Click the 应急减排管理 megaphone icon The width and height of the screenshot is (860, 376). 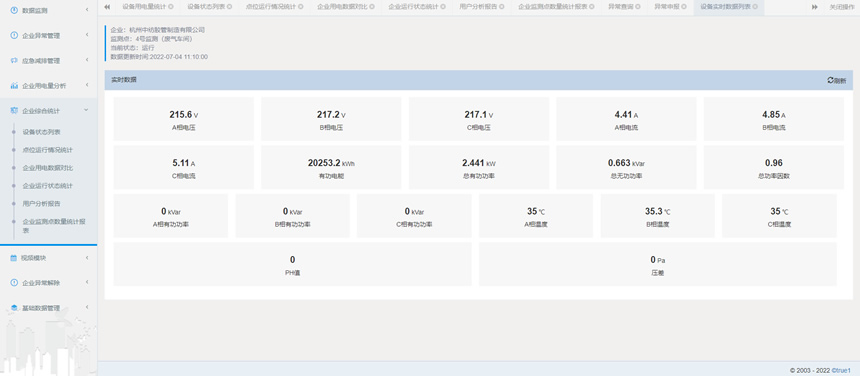coord(14,61)
